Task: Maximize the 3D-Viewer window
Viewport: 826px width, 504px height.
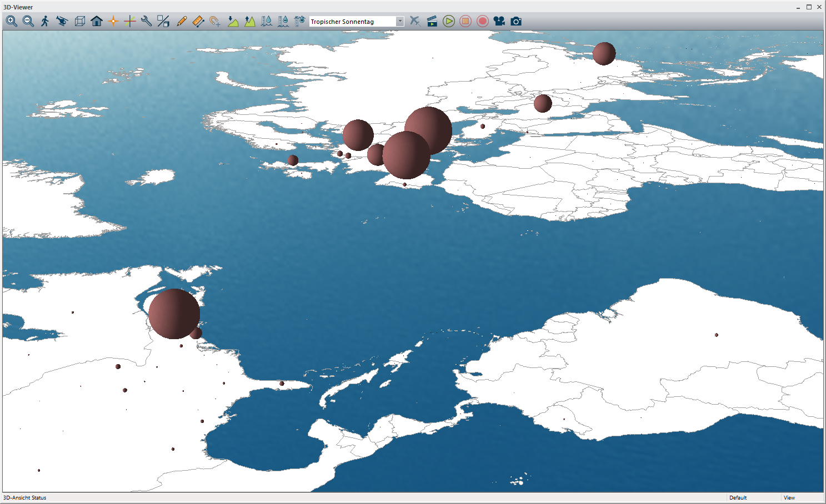Action: tap(809, 7)
